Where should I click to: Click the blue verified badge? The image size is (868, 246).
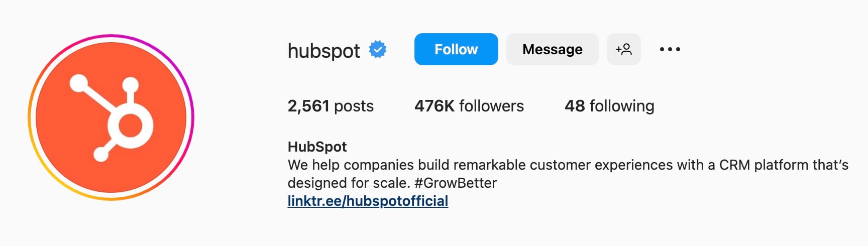pos(378,49)
